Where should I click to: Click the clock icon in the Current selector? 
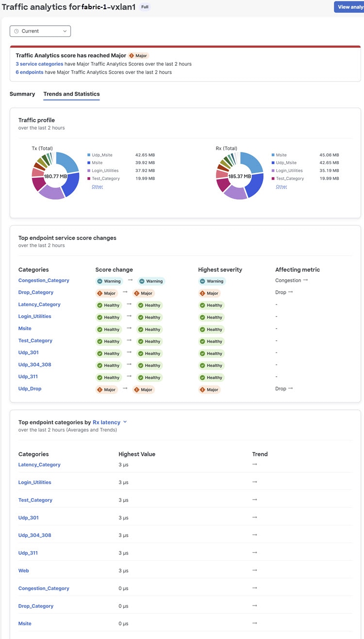(x=16, y=31)
